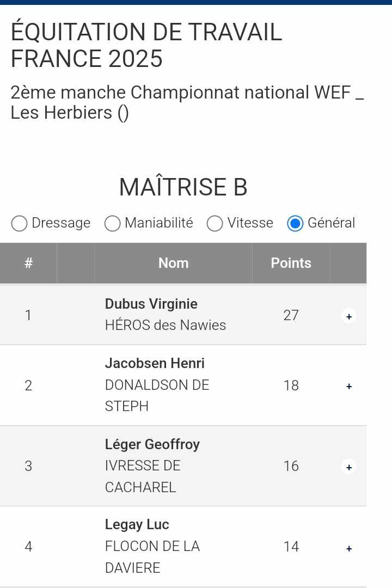Select the Vitesse radio button
This screenshot has height=588, width=392.
215,223
